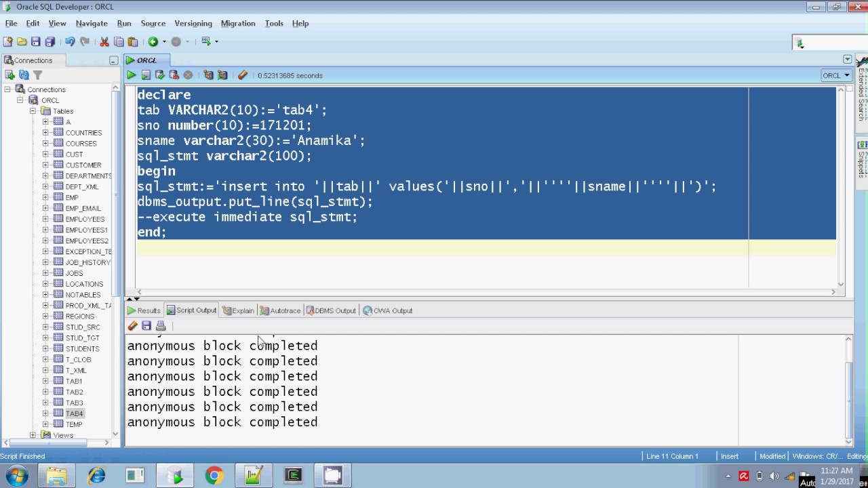Open the Versioning menu

pyautogui.click(x=193, y=23)
